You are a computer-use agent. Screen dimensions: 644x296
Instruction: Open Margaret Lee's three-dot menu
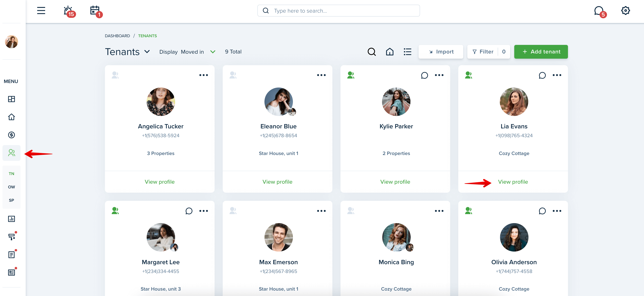click(204, 211)
